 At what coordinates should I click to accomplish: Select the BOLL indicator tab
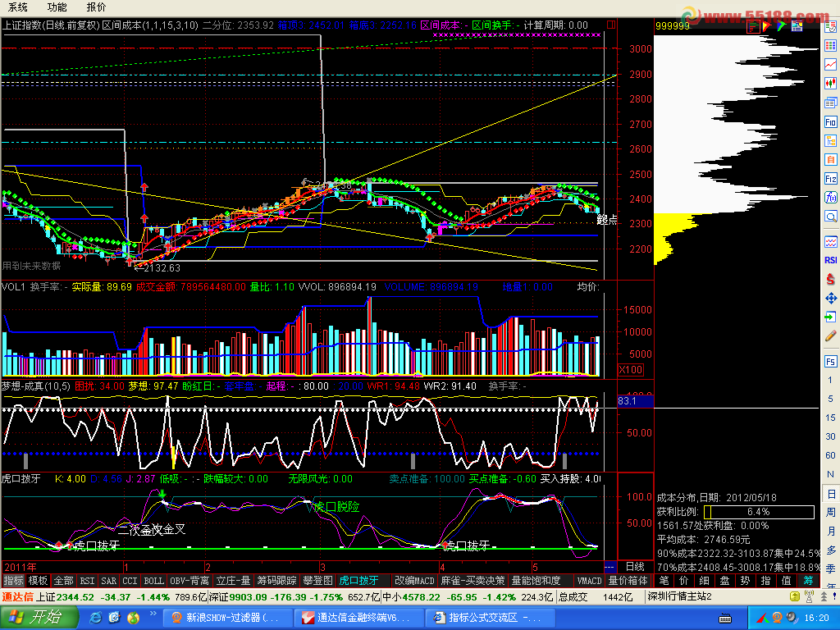pos(153,580)
